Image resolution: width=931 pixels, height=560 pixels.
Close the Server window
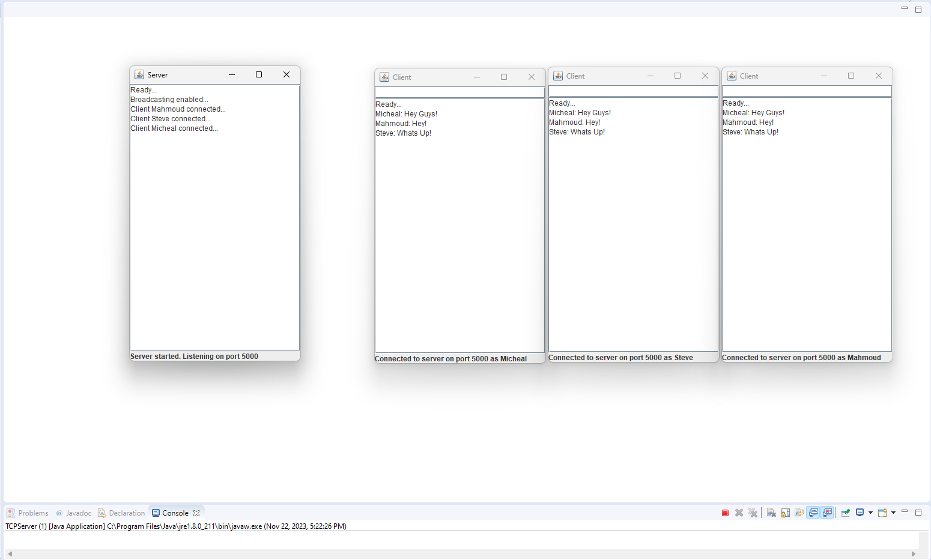287,74
